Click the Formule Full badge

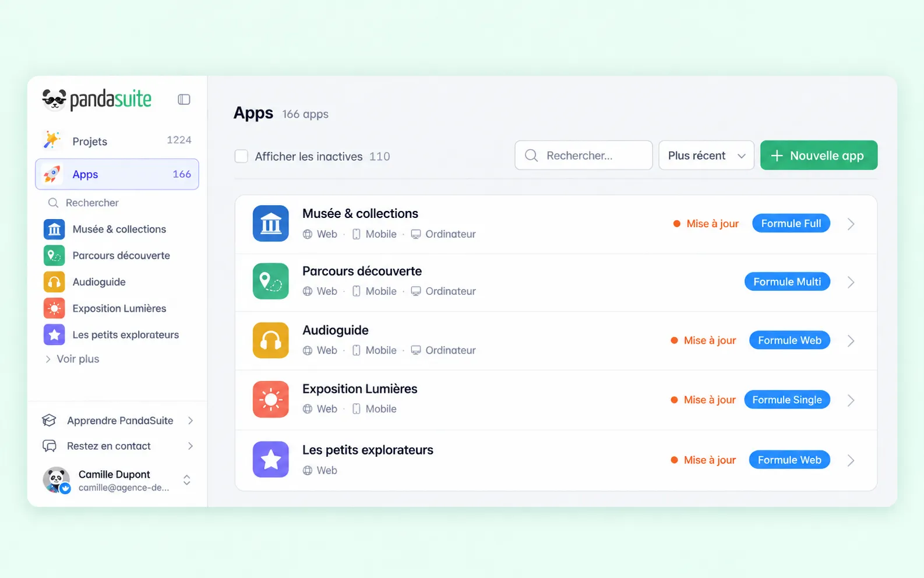tap(791, 223)
